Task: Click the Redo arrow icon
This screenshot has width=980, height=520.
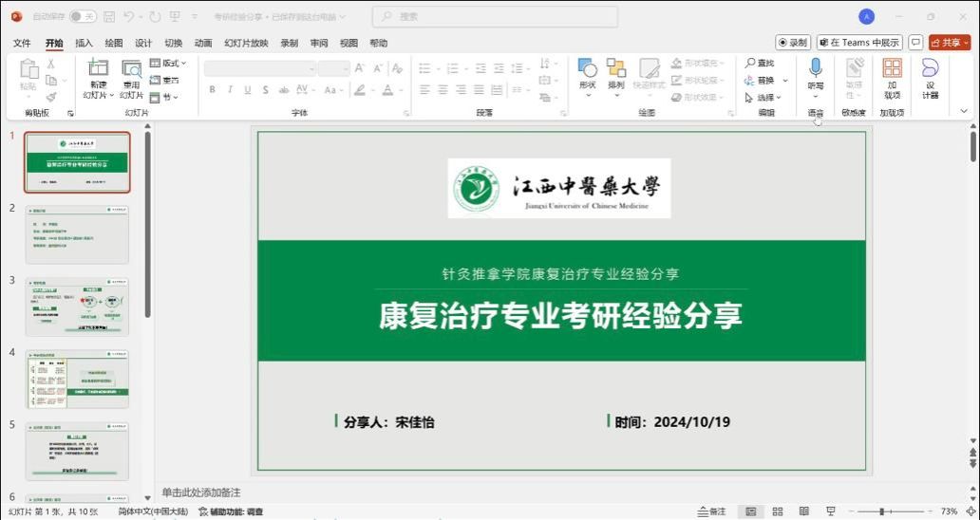Action: (155, 17)
